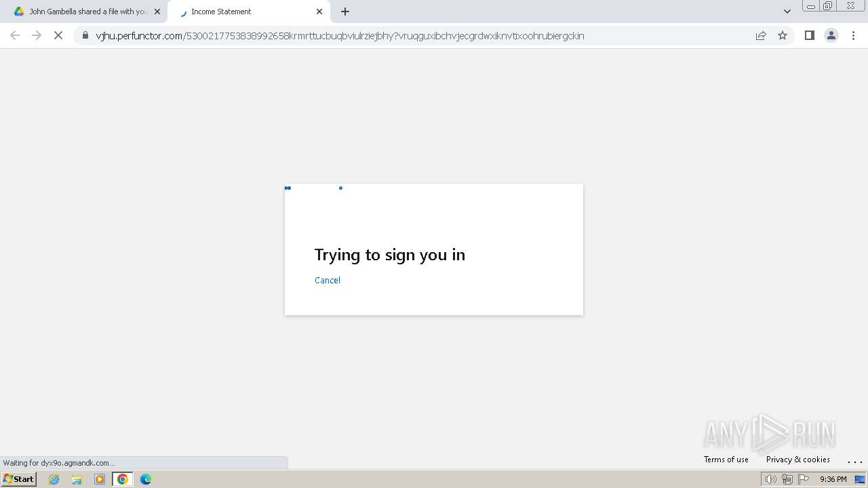Click the Waiting for dyx9o.agmandk.com status text
Image resolution: width=868 pixels, height=488 pixels.
(59, 463)
